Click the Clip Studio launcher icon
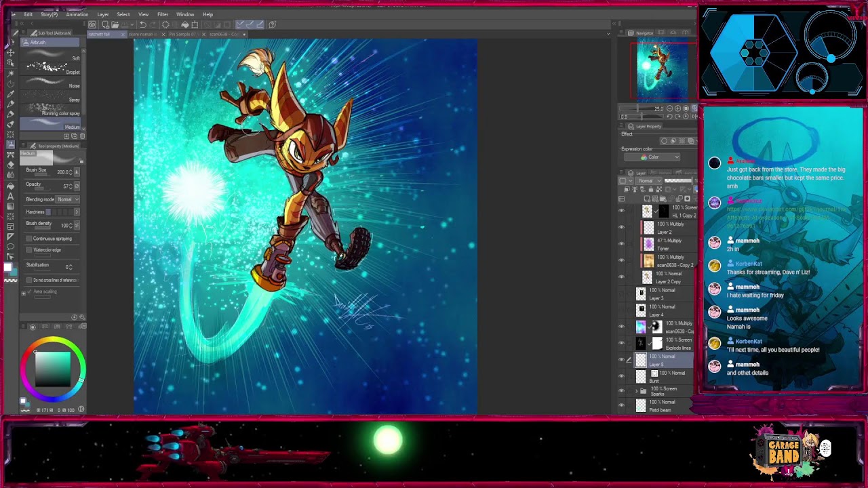The height and width of the screenshot is (488, 868). point(92,25)
